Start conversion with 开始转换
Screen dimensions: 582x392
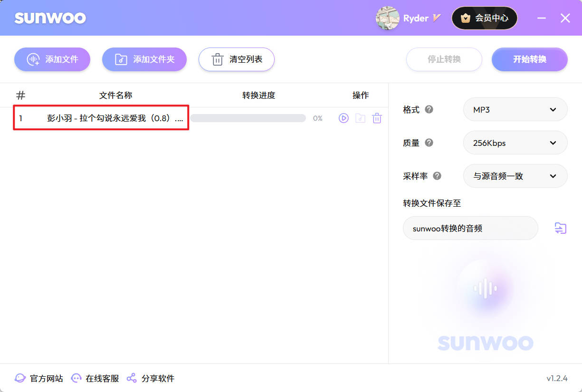coord(530,59)
